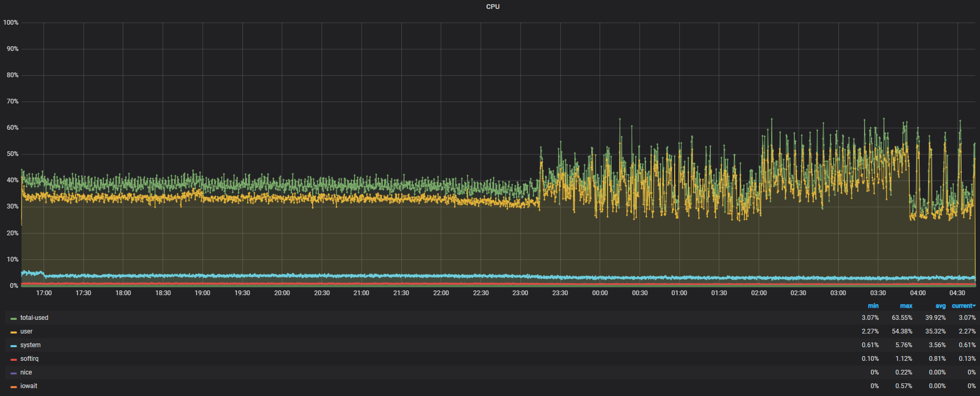Sort legend by current column
Screen dimensions: 980x396
963,306
